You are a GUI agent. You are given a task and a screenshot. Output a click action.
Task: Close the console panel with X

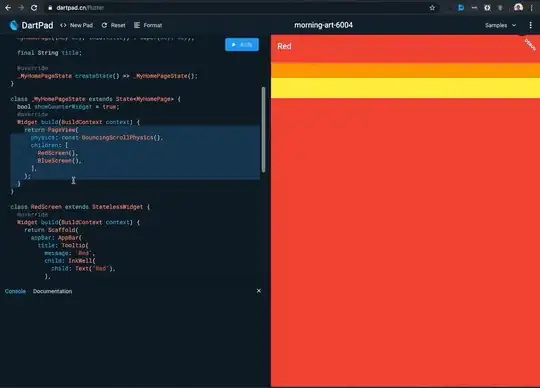click(x=259, y=291)
